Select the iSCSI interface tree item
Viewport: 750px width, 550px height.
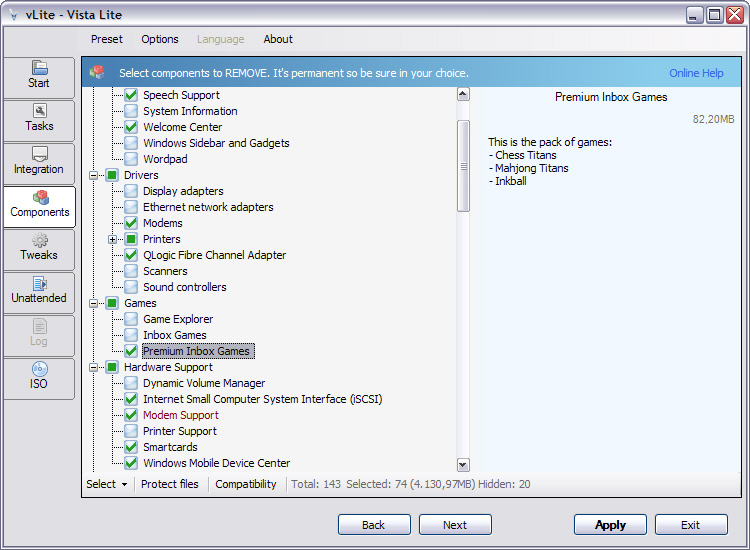click(x=263, y=399)
